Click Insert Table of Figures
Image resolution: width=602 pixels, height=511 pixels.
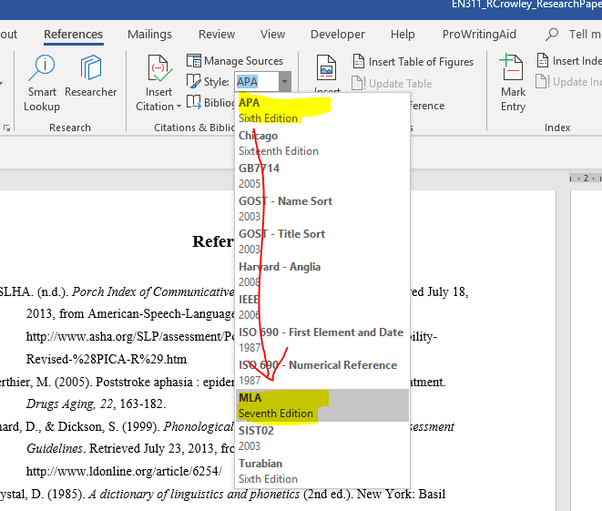[413, 61]
